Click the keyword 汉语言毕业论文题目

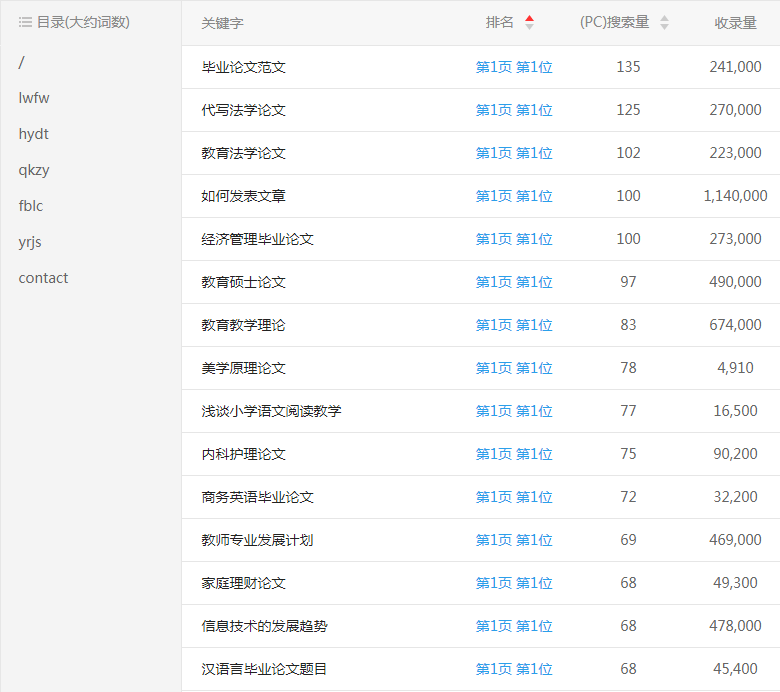(x=264, y=669)
